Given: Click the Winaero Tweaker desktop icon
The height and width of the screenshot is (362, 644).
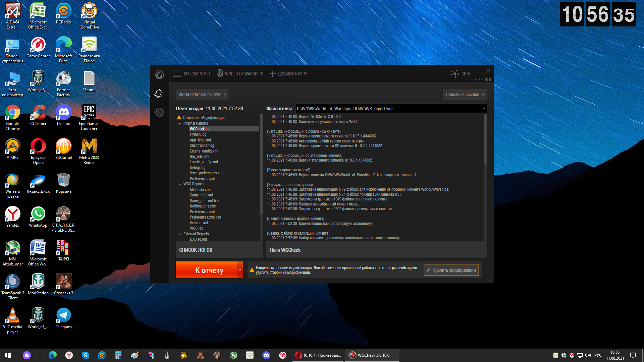Looking at the screenshot, I should tap(13, 185).
